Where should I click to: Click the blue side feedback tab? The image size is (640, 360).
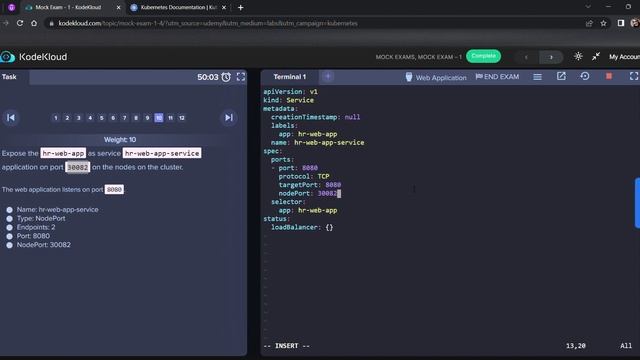coord(637,203)
